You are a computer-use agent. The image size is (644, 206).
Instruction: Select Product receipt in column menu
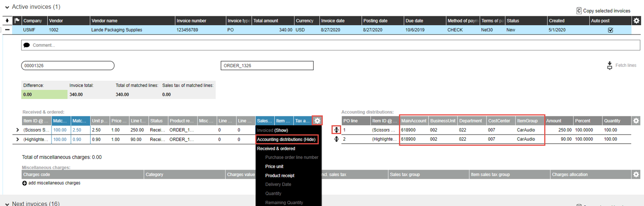tap(280, 176)
